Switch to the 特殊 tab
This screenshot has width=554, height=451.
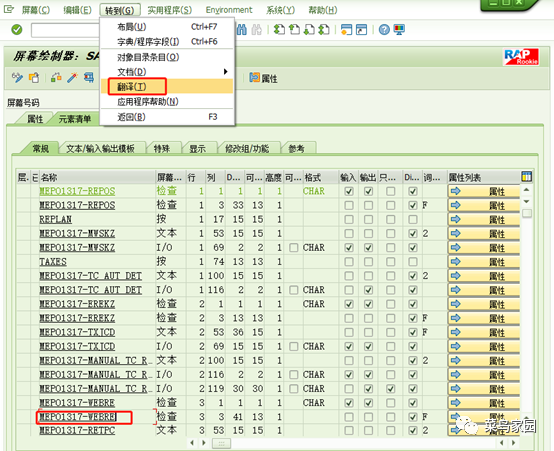[x=162, y=149]
